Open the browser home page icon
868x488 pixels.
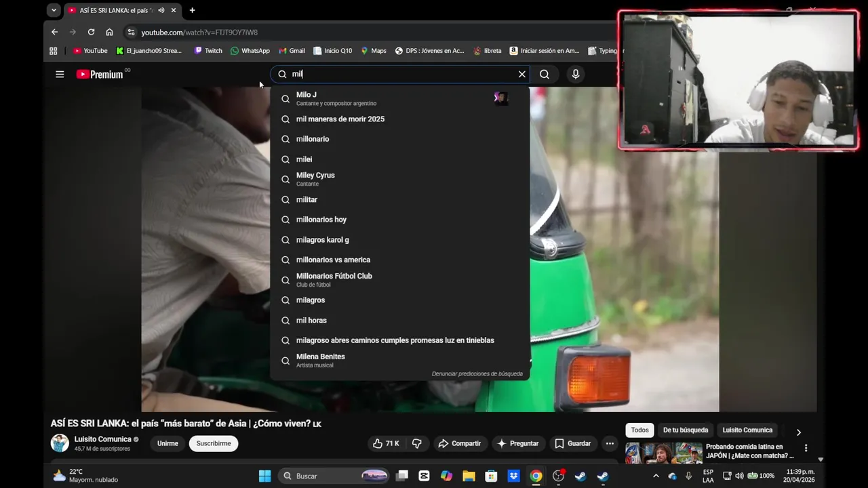(109, 32)
